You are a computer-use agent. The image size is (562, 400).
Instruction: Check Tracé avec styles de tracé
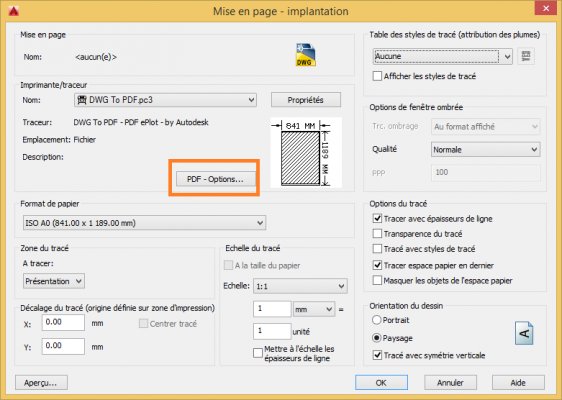point(377,249)
